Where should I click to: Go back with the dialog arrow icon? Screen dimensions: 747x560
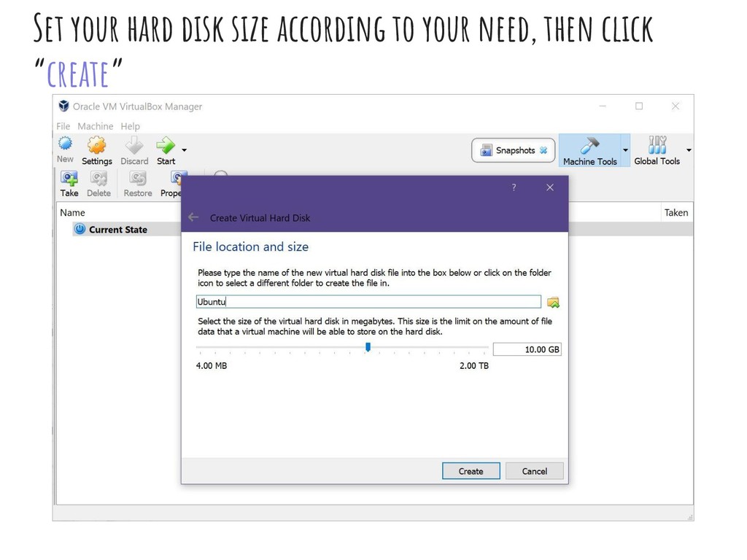(x=193, y=217)
